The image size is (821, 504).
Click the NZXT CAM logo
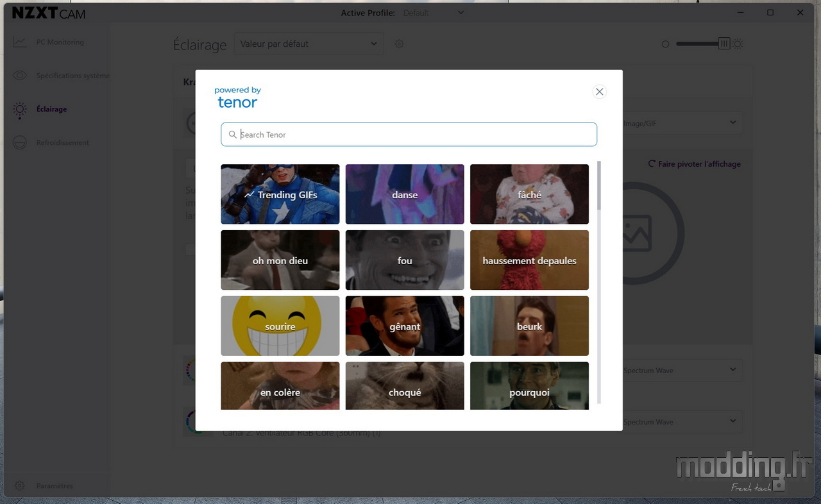coord(49,13)
